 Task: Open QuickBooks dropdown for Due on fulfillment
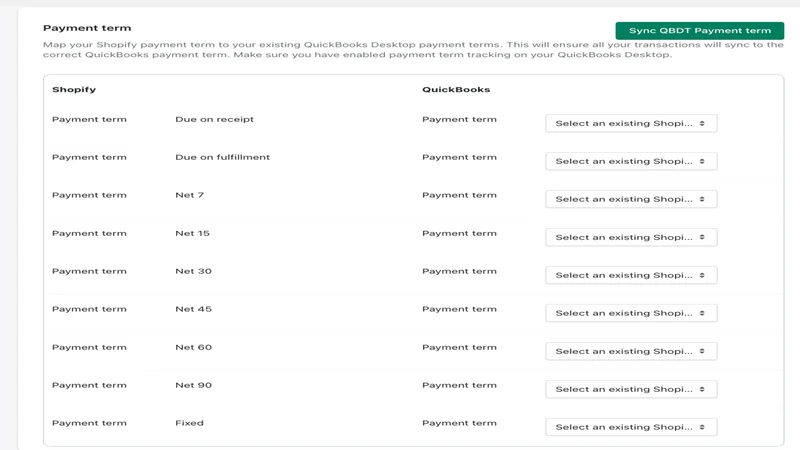631,161
